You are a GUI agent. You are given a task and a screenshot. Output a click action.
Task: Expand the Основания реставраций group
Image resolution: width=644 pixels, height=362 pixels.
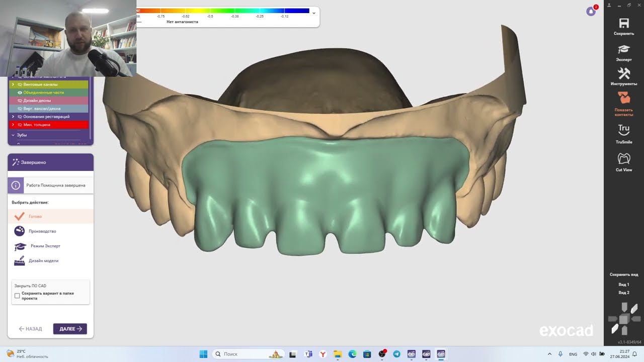13,117
